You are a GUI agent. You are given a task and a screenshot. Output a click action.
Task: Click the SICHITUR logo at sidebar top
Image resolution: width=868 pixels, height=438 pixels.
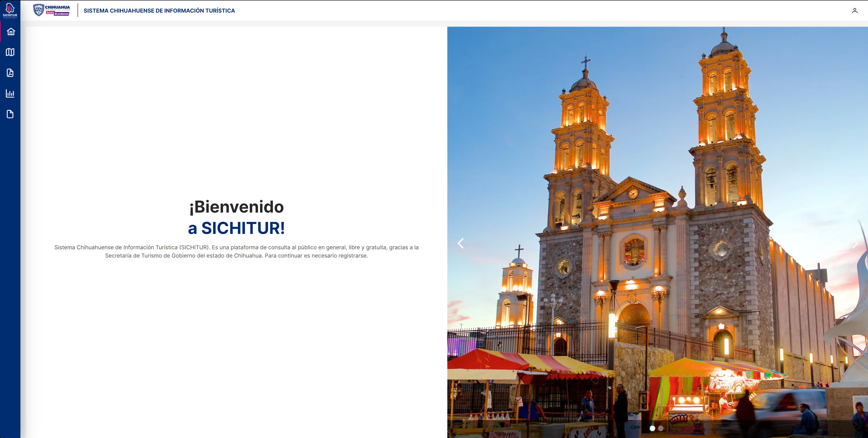10,11
